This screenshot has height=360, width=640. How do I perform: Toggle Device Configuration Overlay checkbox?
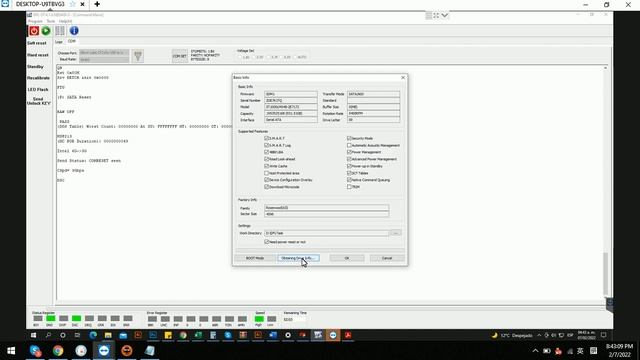(267, 180)
